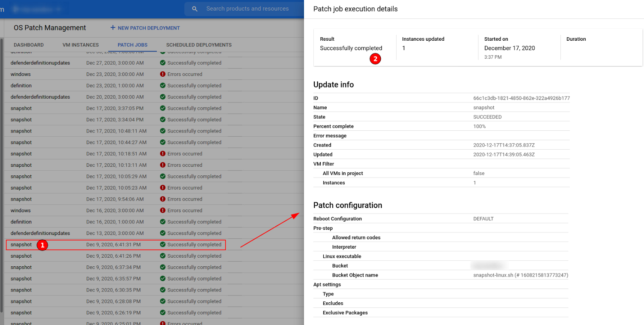Click the 'Patch job execution details' panel title

355,9
